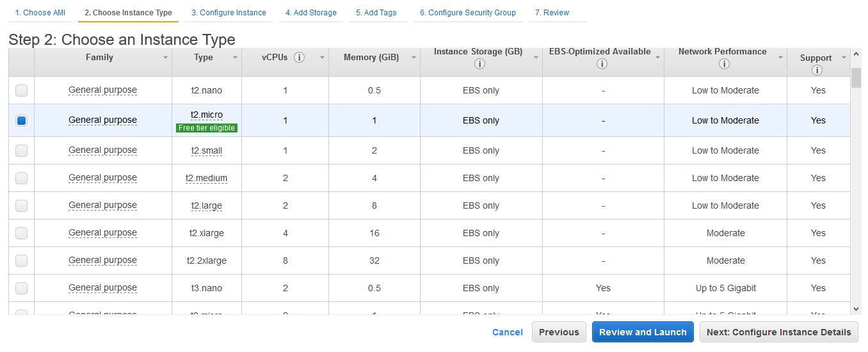Go to the Configure Instance tab

click(229, 13)
